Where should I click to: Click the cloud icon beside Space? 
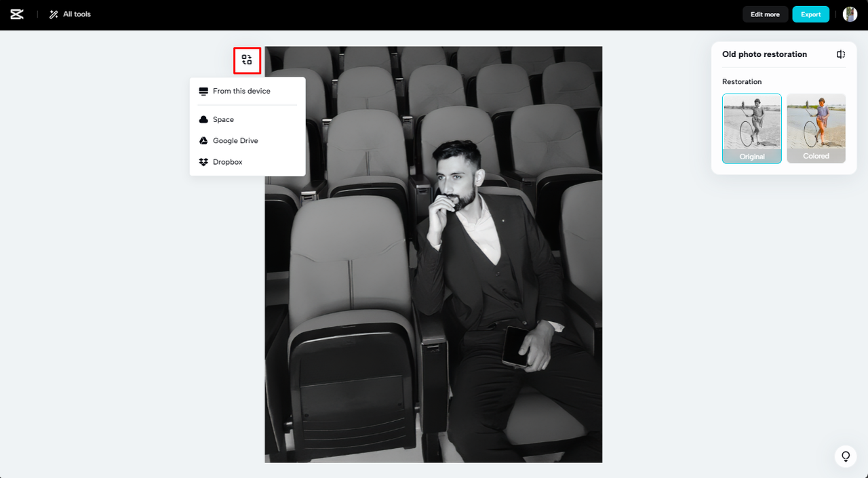click(x=203, y=119)
